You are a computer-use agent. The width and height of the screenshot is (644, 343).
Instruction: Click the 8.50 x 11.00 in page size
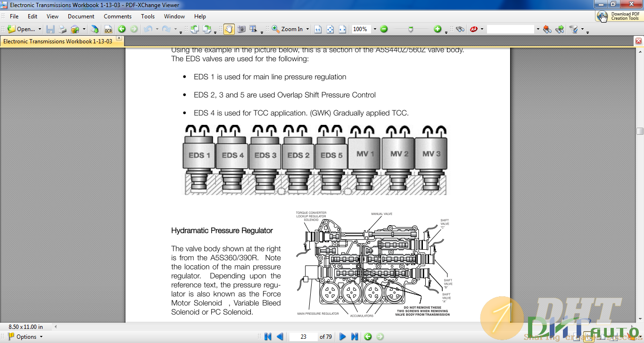click(26, 327)
